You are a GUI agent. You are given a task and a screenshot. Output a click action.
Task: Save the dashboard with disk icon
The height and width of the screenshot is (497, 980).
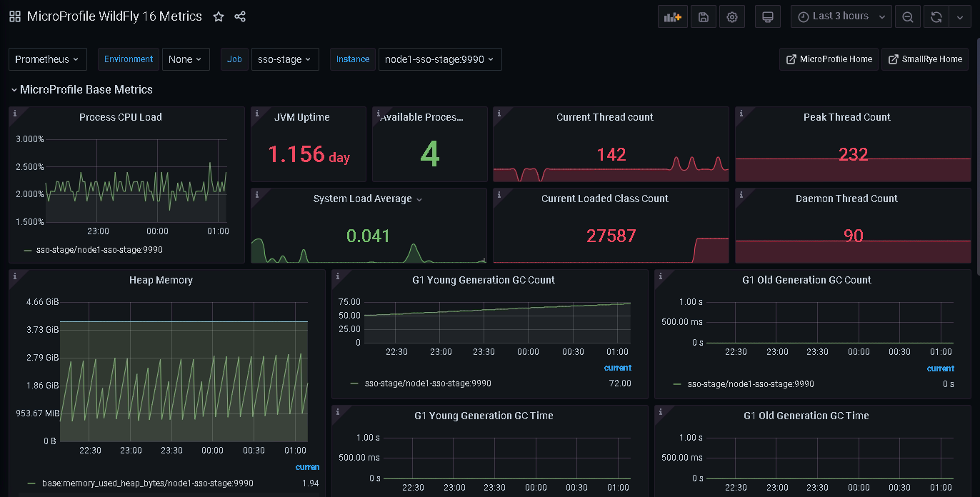coord(704,17)
